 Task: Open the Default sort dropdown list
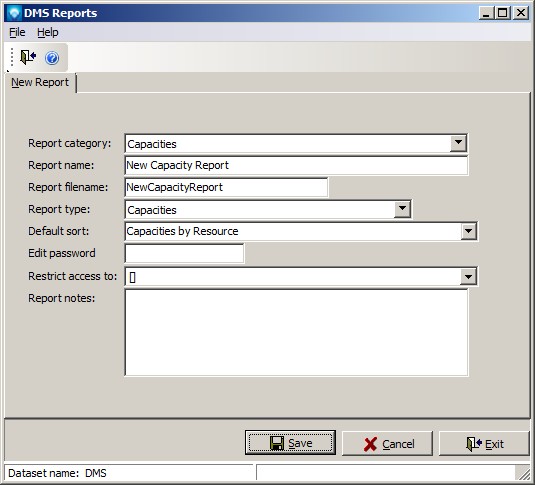[x=468, y=231]
